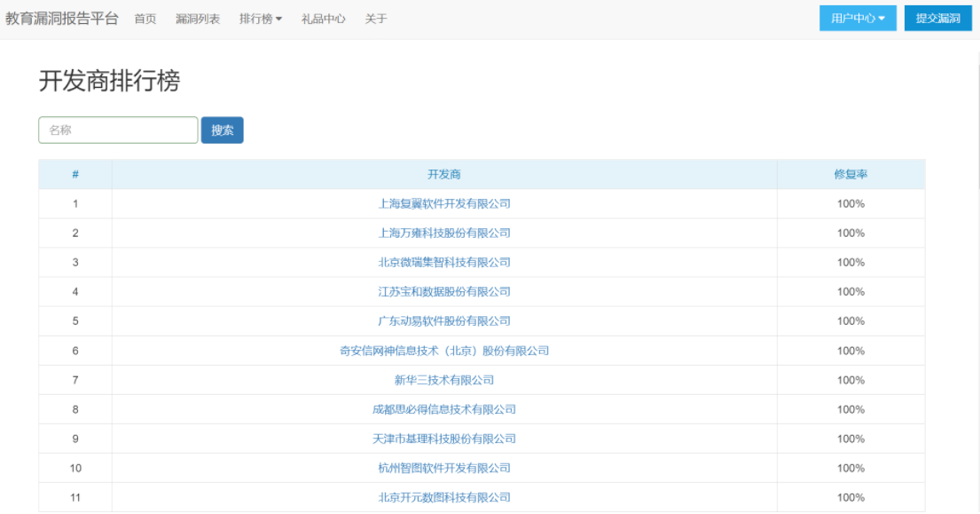The image size is (980, 514).
Task: Open 广东动易软件股份有限公司 link
Action: tap(444, 321)
